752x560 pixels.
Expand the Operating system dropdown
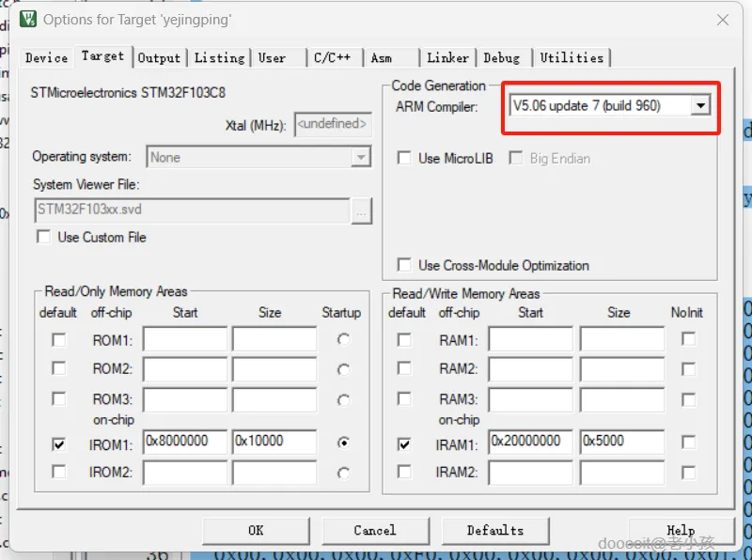361,157
